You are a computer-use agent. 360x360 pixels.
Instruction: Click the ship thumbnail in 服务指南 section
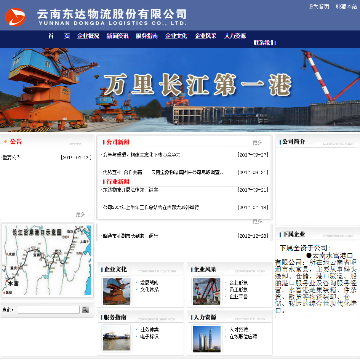pyautogui.click(x=116, y=338)
